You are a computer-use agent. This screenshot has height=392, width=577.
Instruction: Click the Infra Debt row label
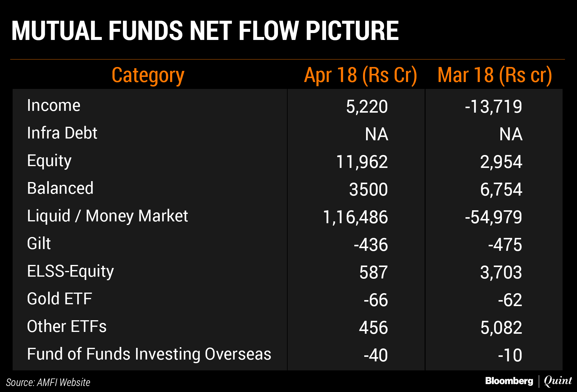(x=62, y=133)
